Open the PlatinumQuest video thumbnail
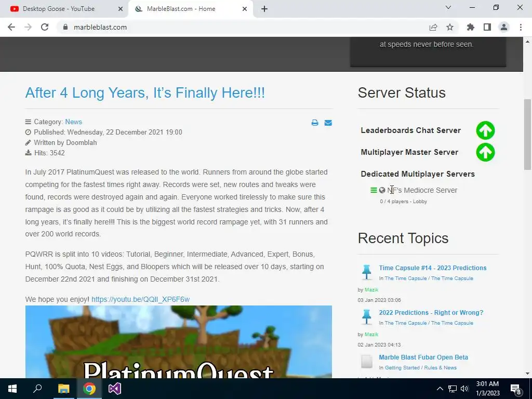 click(x=179, y=342)
